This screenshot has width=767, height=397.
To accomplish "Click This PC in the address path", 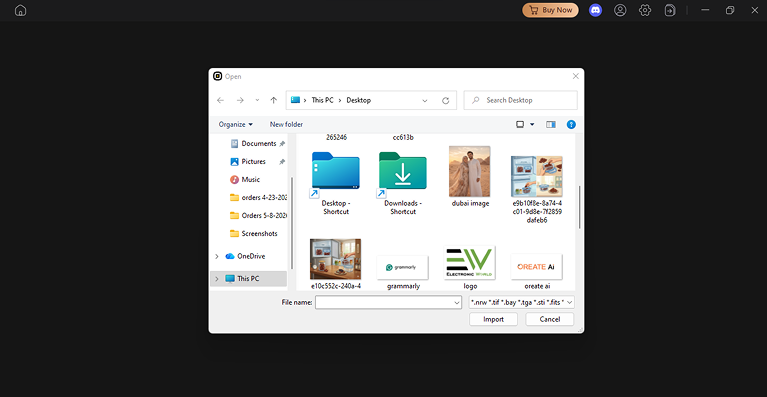I will coord(322,100).
